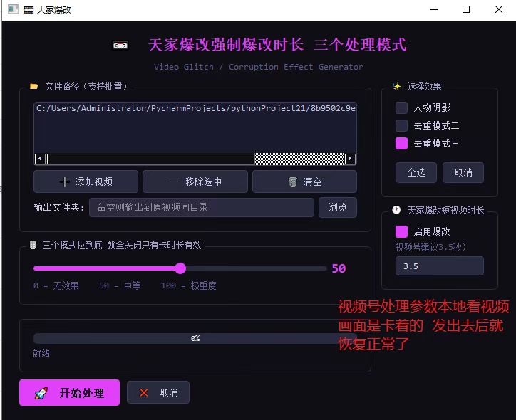Close the 天家爆改 window

tap(499, 9)
